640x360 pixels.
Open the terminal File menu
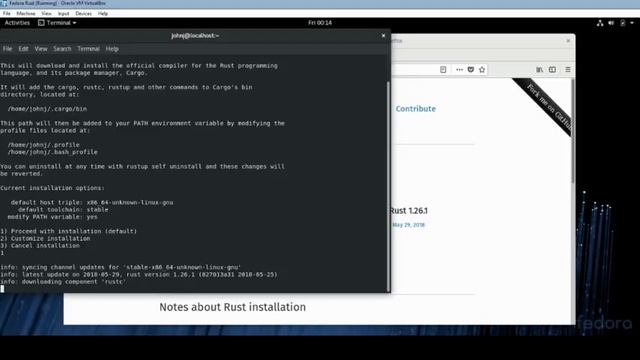[7, 49]
